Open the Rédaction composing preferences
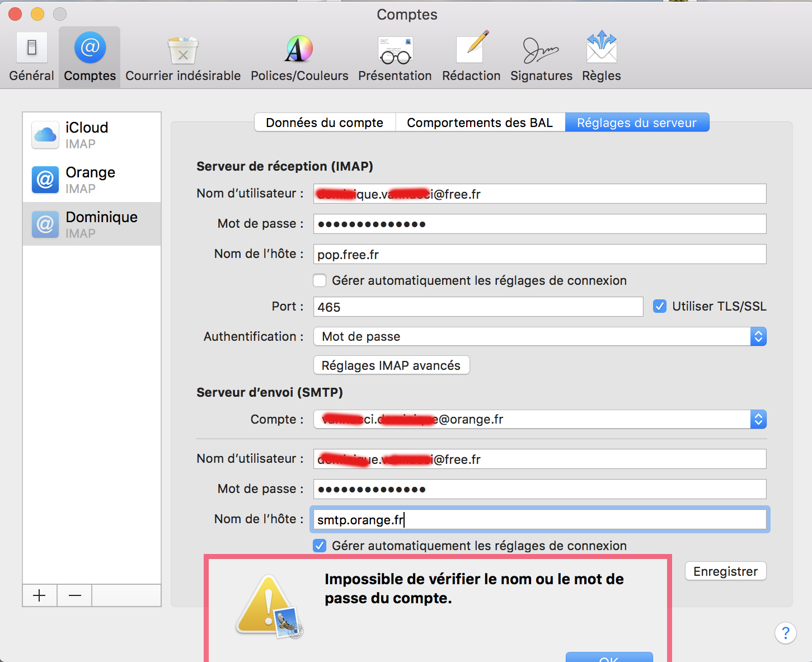 click(471, 57)
